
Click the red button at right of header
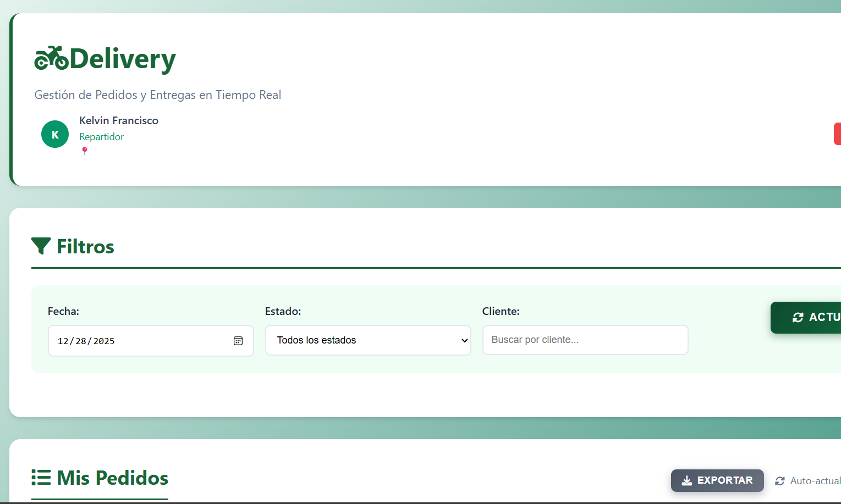tap(837, 134)
